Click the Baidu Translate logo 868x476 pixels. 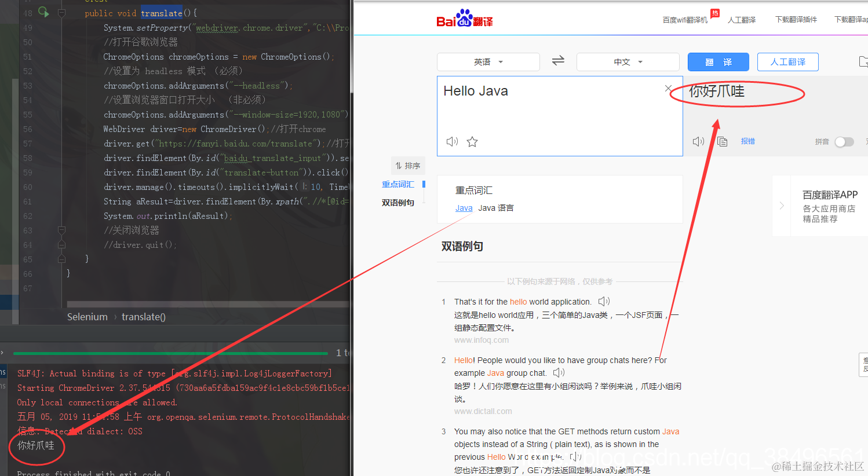464,19
